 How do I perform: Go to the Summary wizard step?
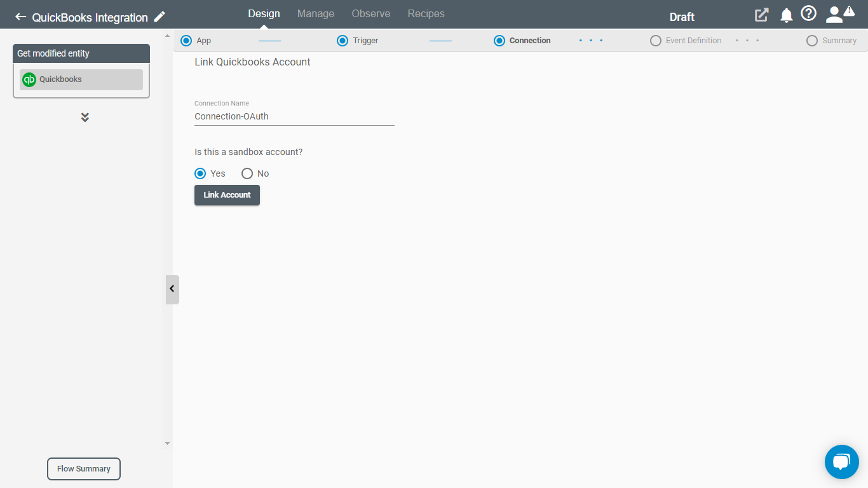(x=832, y=41)
